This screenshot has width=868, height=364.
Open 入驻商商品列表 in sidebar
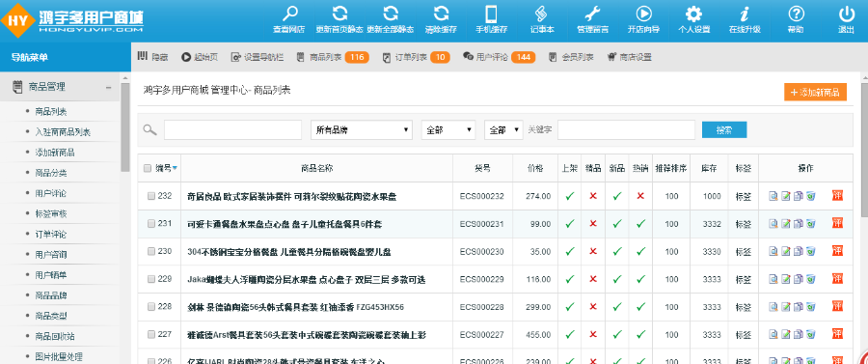(x=63, y=132)
